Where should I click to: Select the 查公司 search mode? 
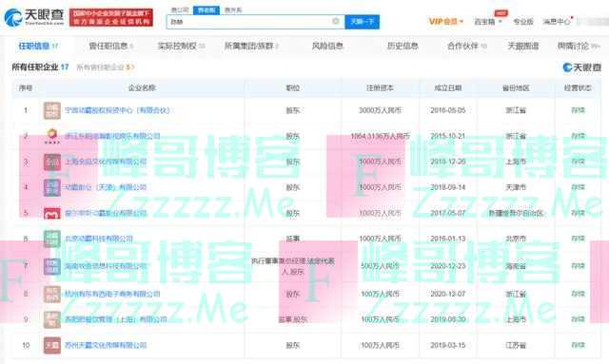point(180,10)
